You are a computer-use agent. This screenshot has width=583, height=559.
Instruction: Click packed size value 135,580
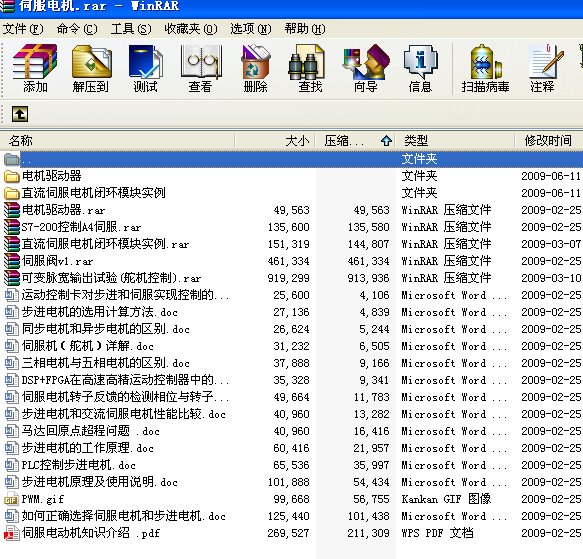(x=368, y=227)
